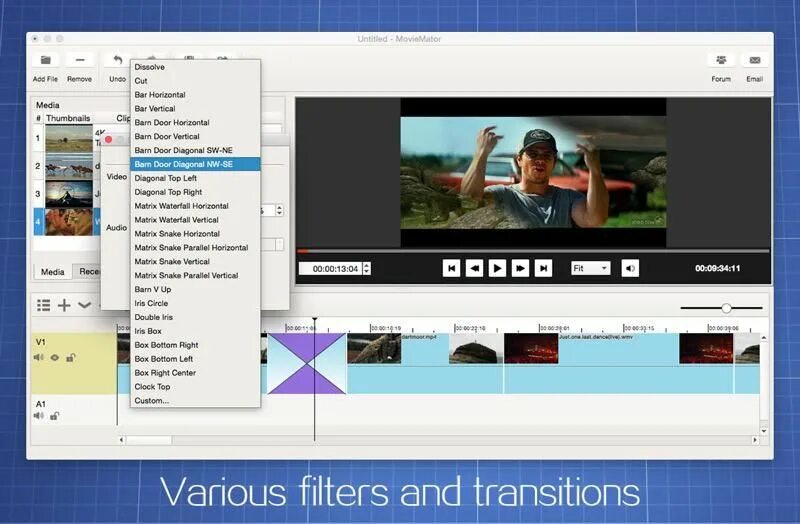This screenshot has width=800, height=524.
Task: Select Barn Door Horizontal option
Action: pos(195,122)
